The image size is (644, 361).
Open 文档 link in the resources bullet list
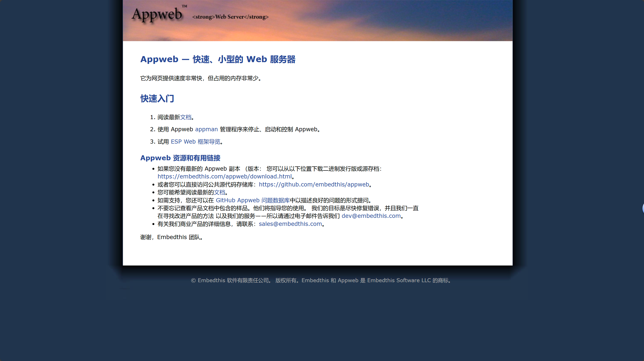[x=220, y=192]
